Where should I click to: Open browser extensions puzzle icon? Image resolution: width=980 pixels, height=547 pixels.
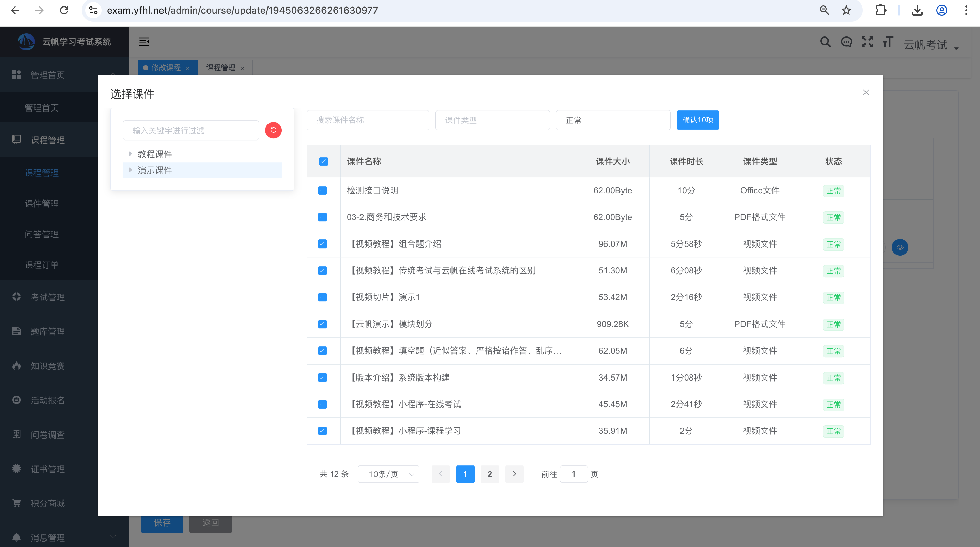point(881,10)
